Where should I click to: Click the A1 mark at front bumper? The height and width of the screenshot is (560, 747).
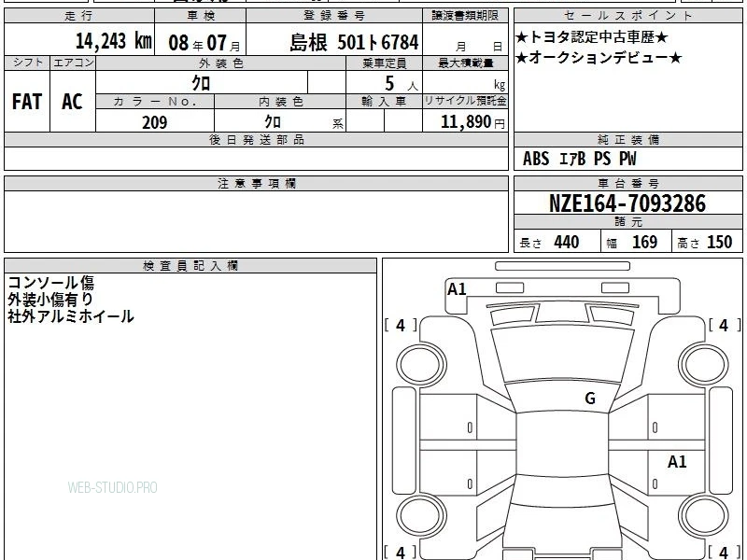(x=457, y=289)
